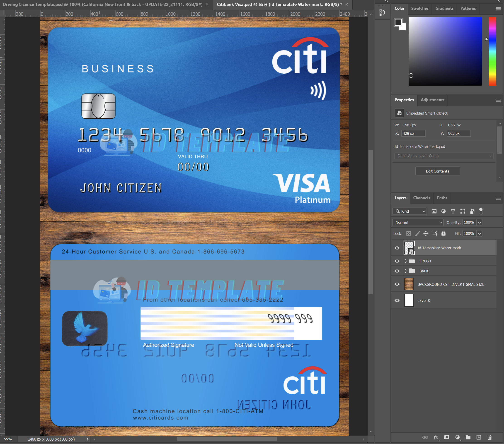Delete layer with trash icon

489,437
